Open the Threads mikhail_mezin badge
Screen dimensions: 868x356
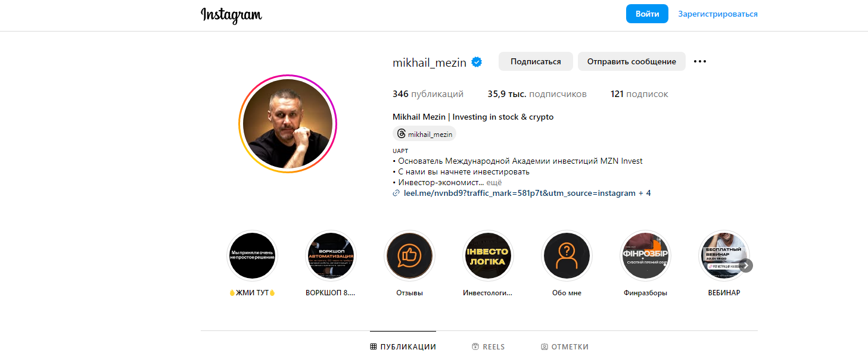424,134
